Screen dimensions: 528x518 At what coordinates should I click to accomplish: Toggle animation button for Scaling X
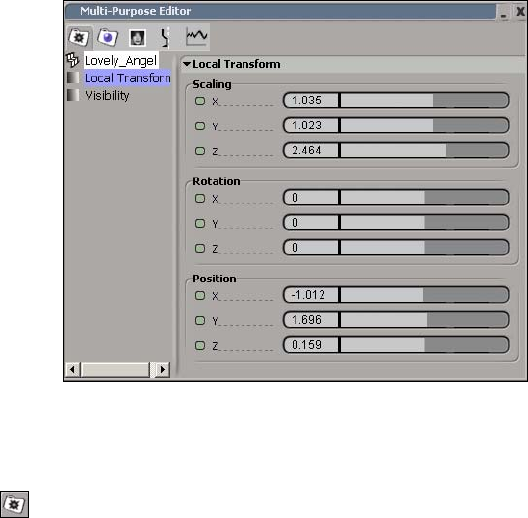point(200,101)
